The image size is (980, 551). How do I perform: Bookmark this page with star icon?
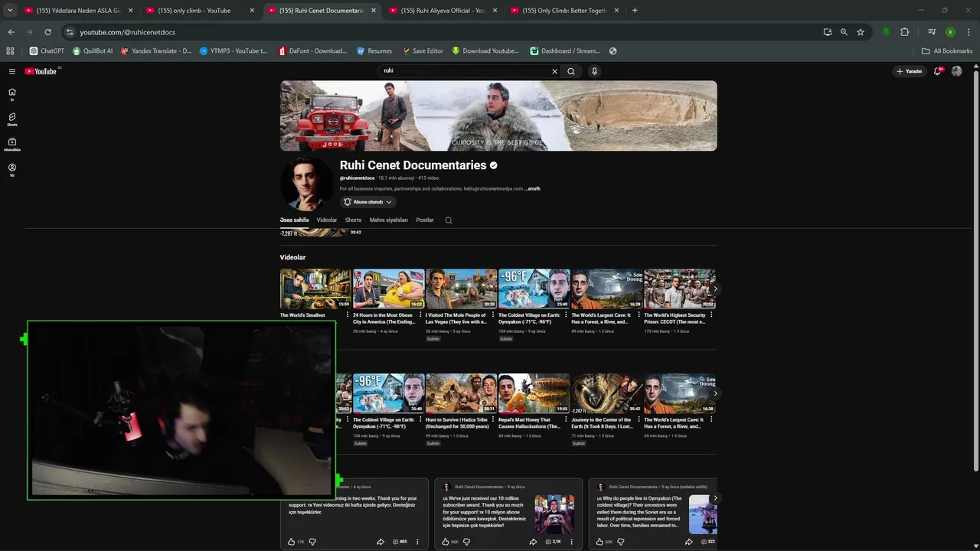pos(861,32)
